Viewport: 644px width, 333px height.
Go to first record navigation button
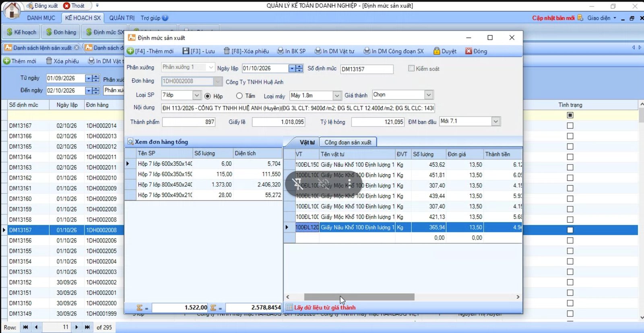point(25,327)
